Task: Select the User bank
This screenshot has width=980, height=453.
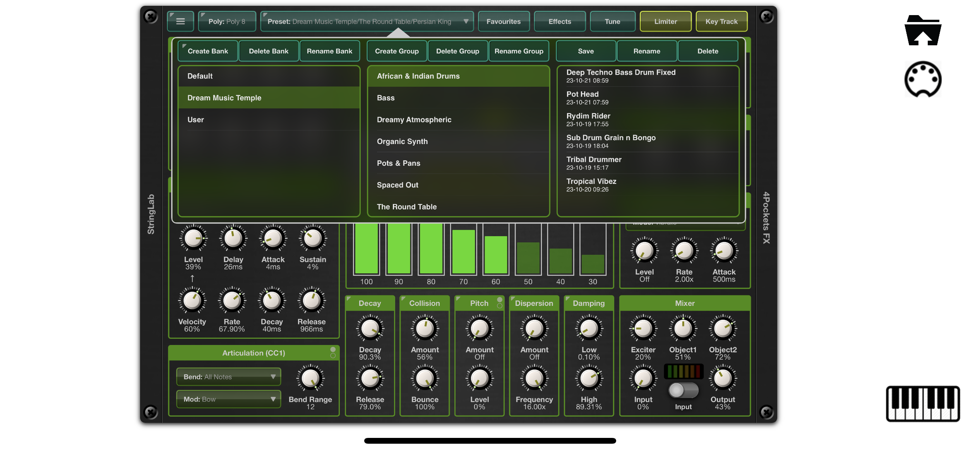Action: [195, 120]
